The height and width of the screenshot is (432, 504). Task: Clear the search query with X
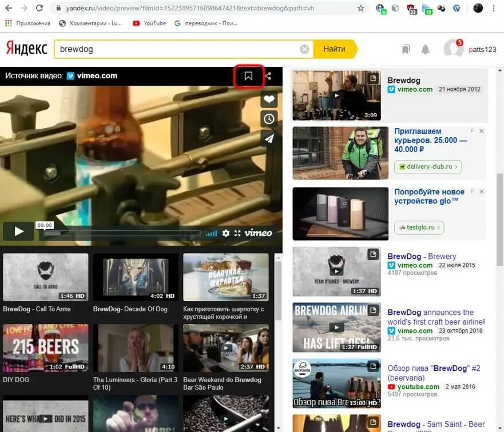point(304,49)
